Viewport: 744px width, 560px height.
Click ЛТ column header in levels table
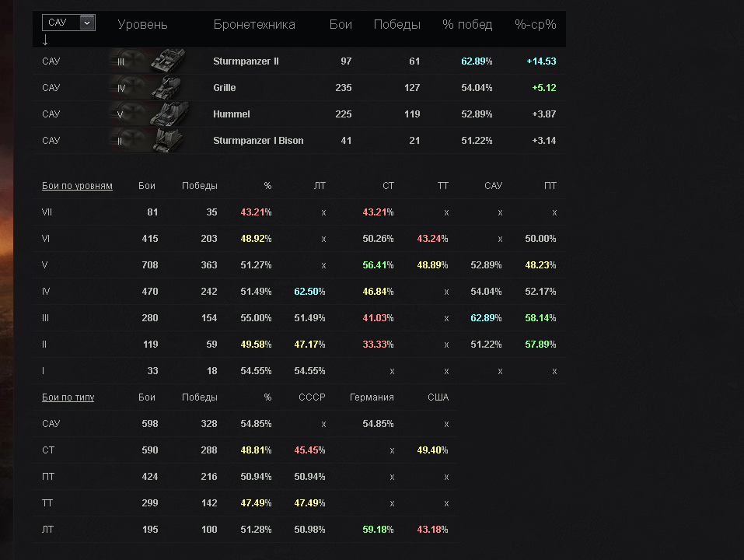point(320,186)
